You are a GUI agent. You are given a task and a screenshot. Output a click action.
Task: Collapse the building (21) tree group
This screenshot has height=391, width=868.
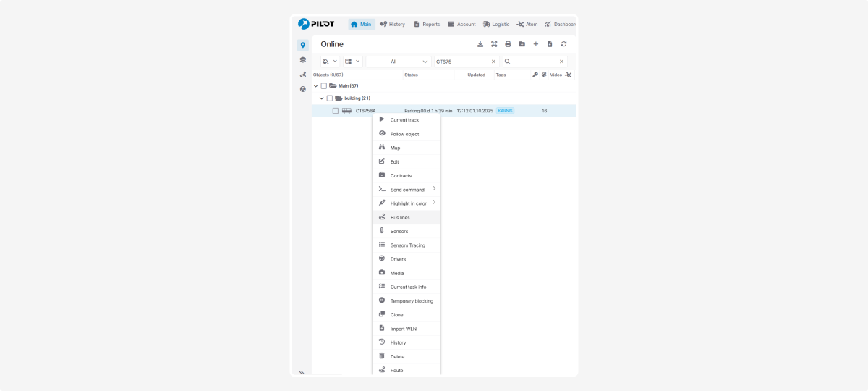pyautogui.click(x=321, y=98)
